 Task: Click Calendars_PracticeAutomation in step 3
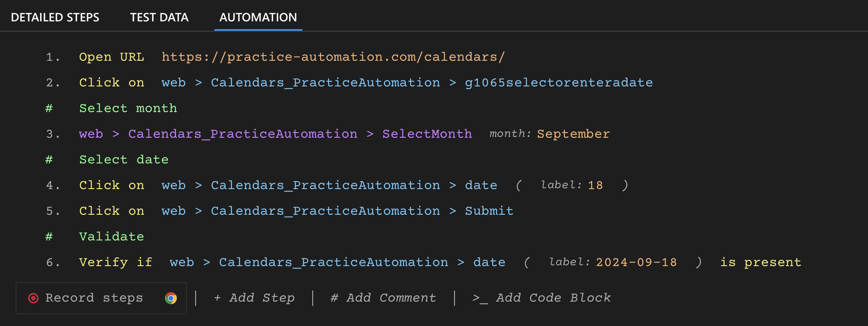243,134
